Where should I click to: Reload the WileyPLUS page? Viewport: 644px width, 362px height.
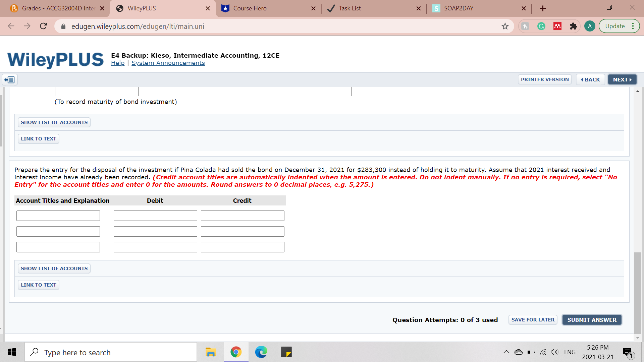43,26
